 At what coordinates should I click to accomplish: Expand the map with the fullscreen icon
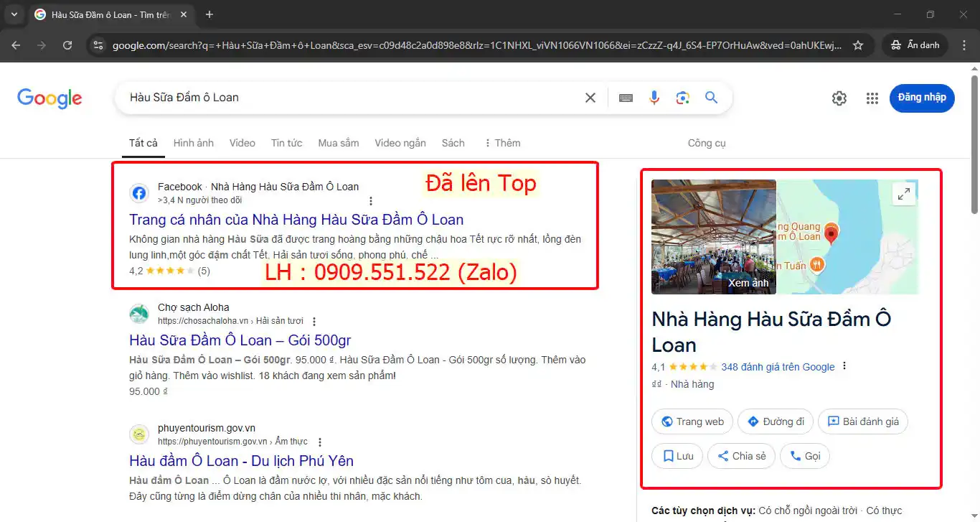click(904, 193)
